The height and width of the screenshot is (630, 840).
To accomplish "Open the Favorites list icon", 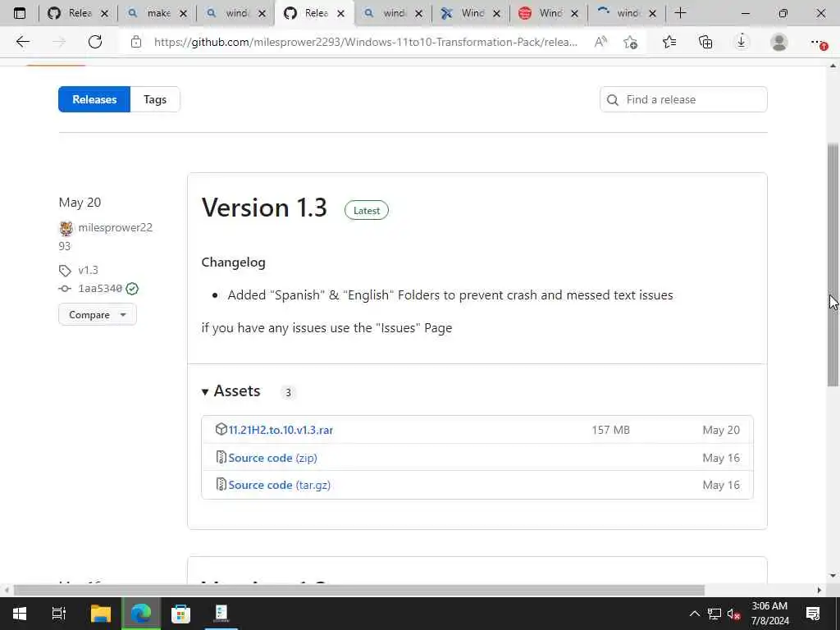I will [669, 42].
